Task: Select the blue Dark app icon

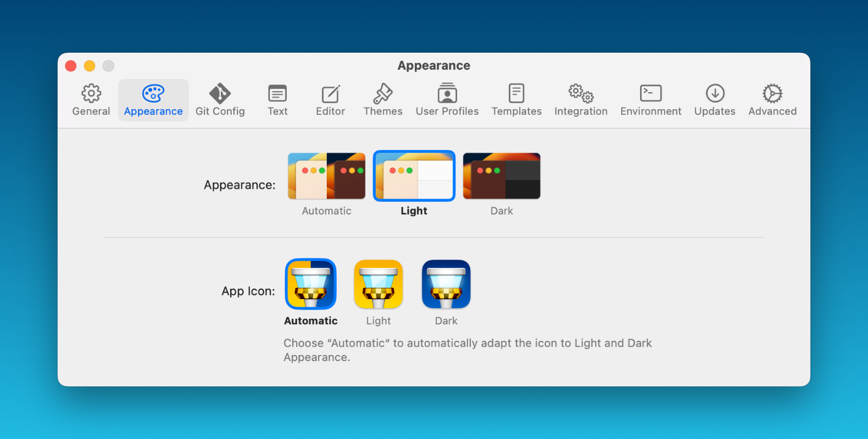Action: (446, 284)
